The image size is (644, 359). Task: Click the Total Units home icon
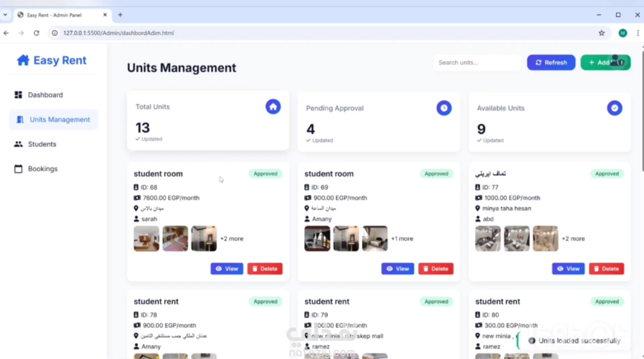273,107
